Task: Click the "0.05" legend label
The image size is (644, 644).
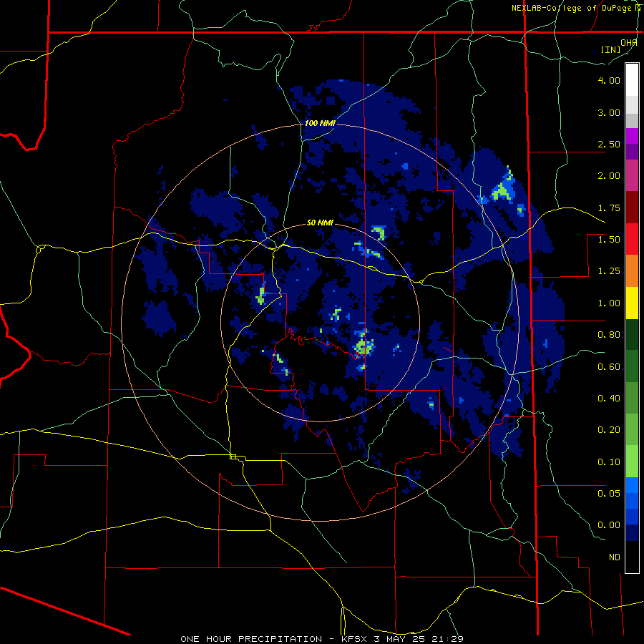Action: click(609, 493)
